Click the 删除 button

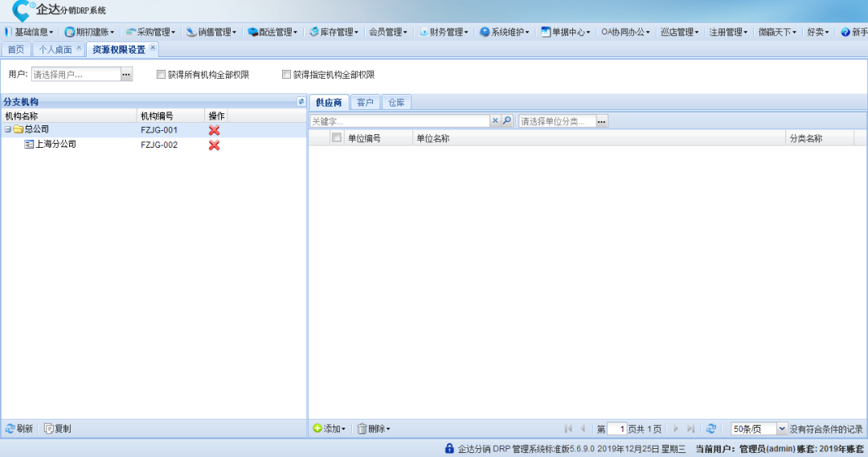pyautogui.click(x=374, y=429)
